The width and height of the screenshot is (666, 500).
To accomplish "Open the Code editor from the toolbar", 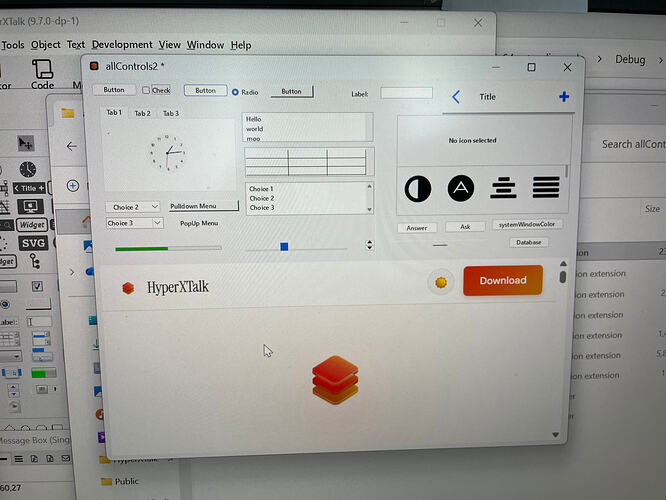I will tap(42, 74).
